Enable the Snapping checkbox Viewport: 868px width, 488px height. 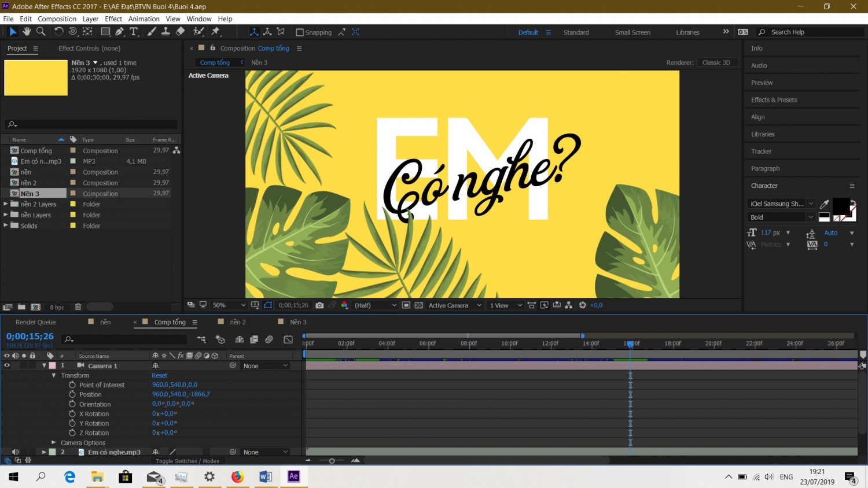click(x=300, y=32)
